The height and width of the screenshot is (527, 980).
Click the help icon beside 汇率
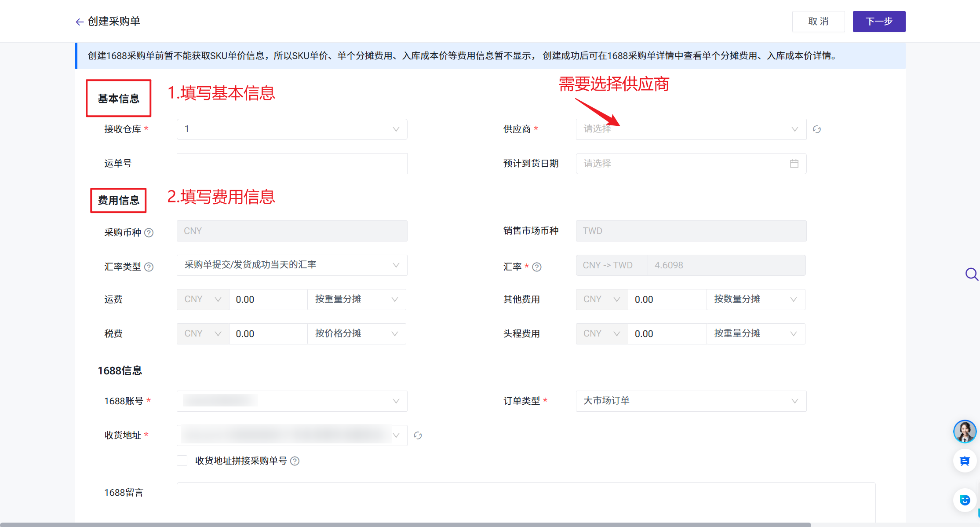[537, 267]
